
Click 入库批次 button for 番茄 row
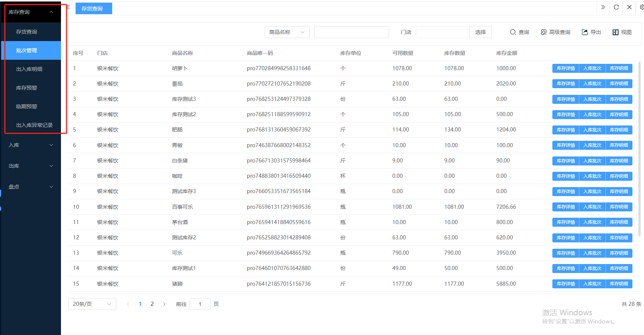[592, 84]
